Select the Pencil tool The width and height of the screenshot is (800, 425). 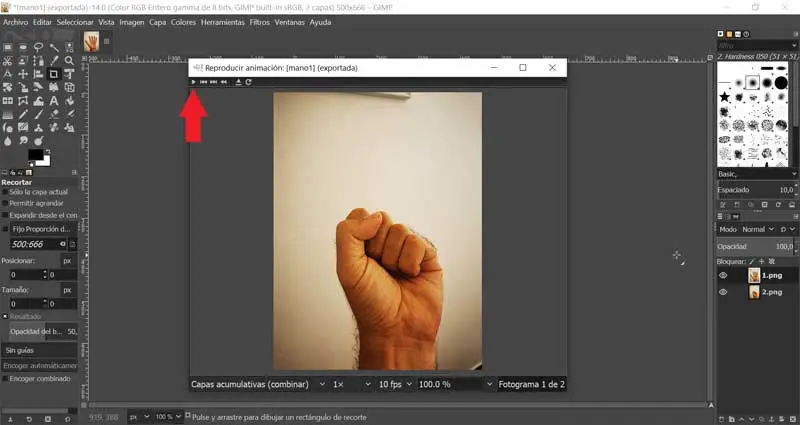pos(23,114)
